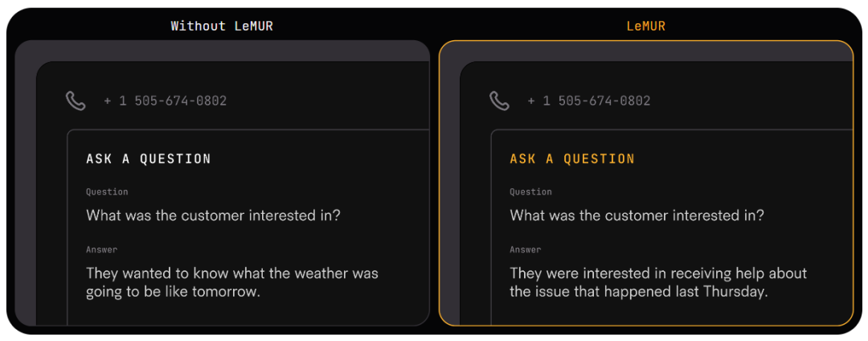Screen dimensions: 868x341
Task: Click the Answer label in the Without LeMUR panel
Action: coord(101,250)
